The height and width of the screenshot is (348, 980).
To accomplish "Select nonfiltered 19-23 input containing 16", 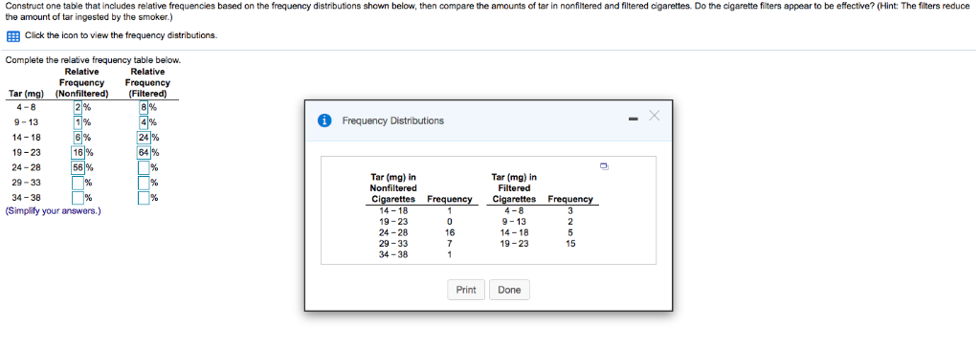I will [78, 152].
